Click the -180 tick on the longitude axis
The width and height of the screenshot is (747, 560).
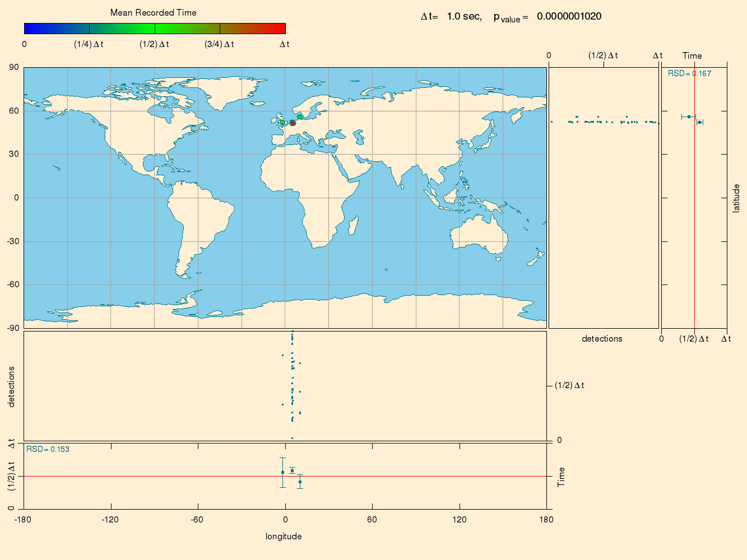pyautogui.click(x=22, y=519)
